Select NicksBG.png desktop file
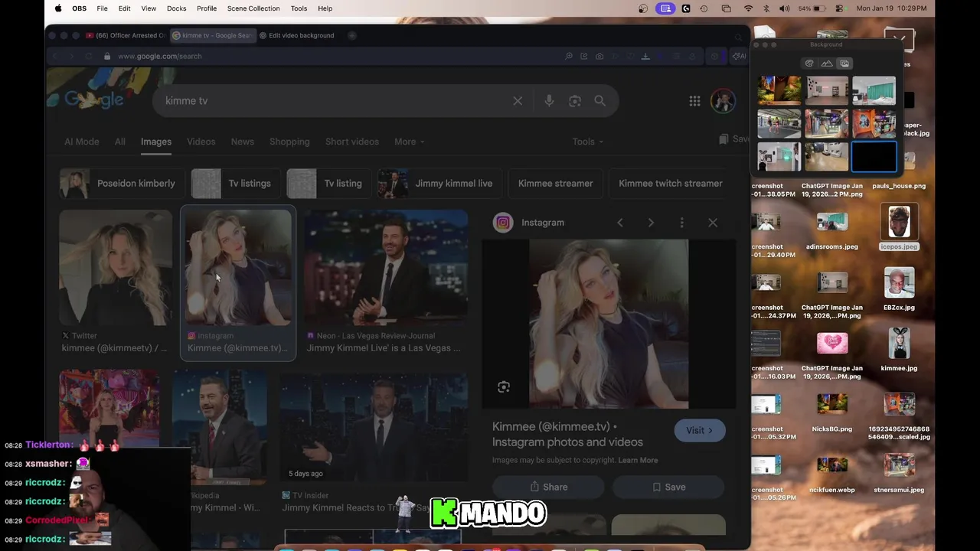Screen dimensions: 980x551 pos(832,412)
